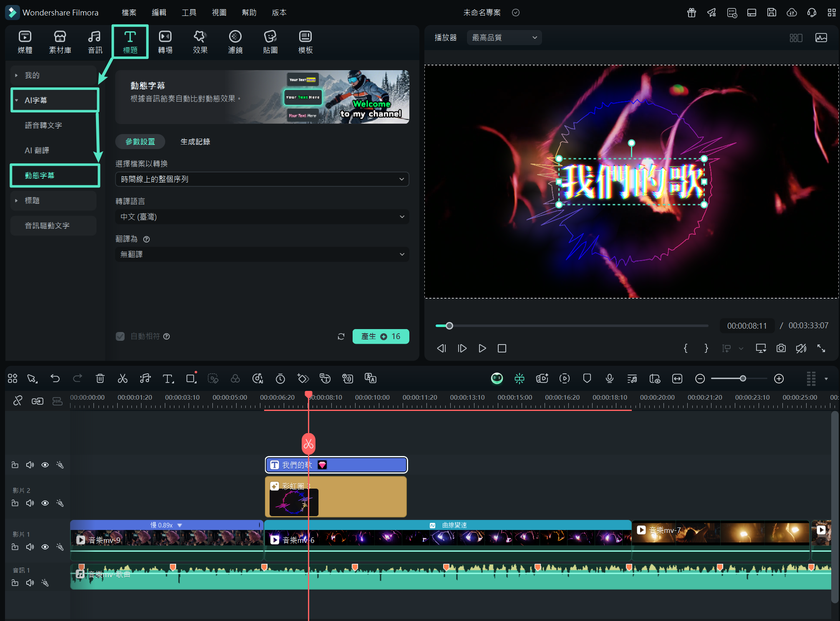This screenshot has height=621, width=840.
Task: Open the 視圖 menu
Action: pos(219,13)
